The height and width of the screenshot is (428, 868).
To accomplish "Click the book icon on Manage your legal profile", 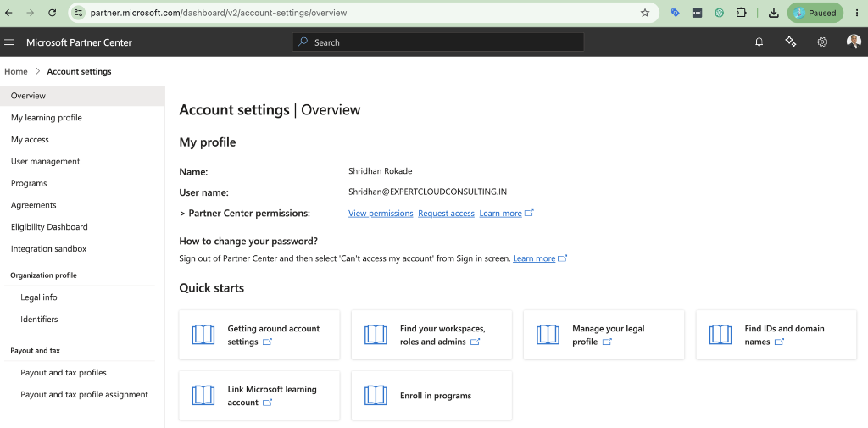I will [548, 335].
